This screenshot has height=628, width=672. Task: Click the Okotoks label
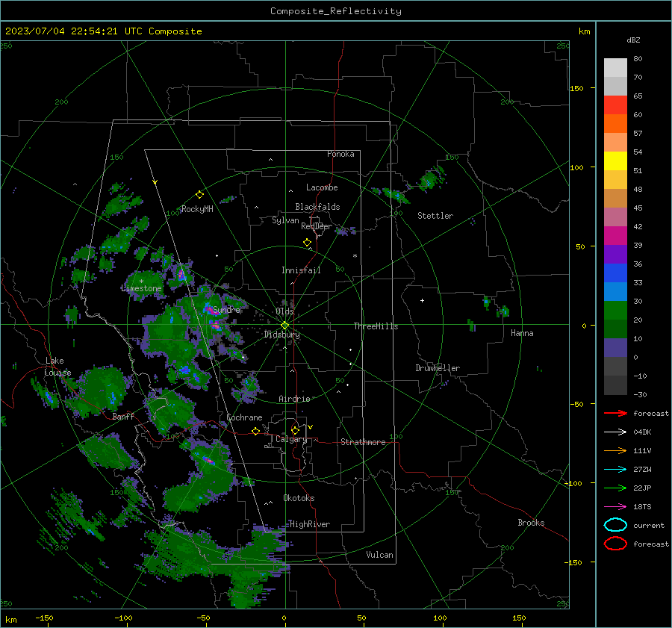299,499
